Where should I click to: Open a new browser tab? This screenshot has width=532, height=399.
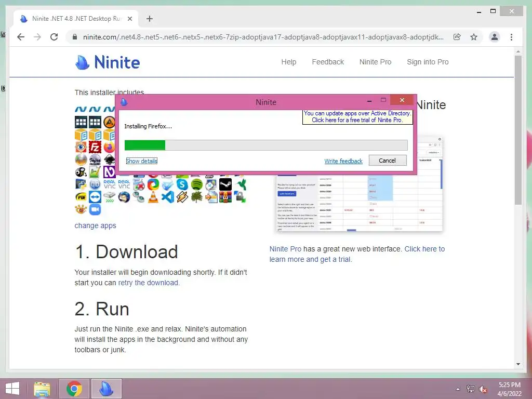point(150,19)
